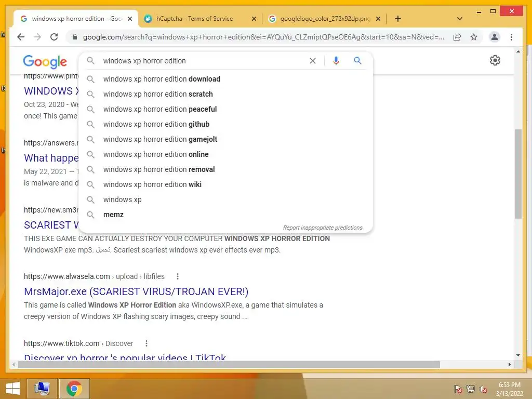
Task: Start voice search with the microphone icon
Action: (336, 61)
